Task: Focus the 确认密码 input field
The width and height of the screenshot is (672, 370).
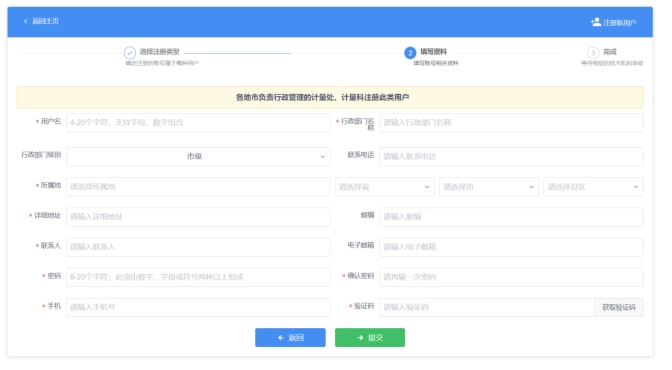Action: [511, 277]
